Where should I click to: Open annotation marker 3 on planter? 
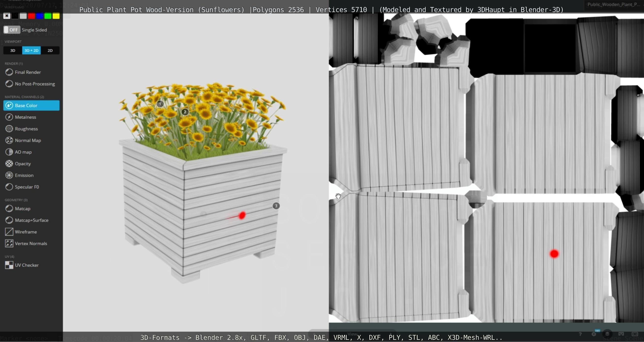(x=276, y=206)
